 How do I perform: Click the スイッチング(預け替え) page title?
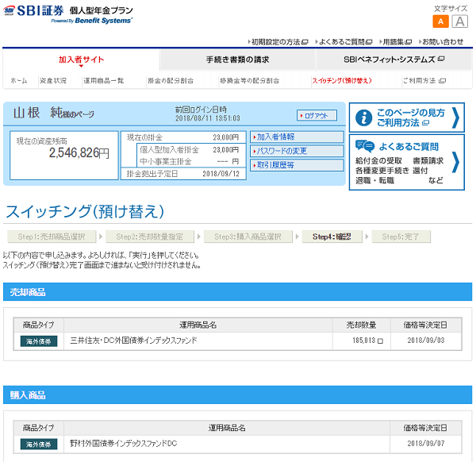85,211
